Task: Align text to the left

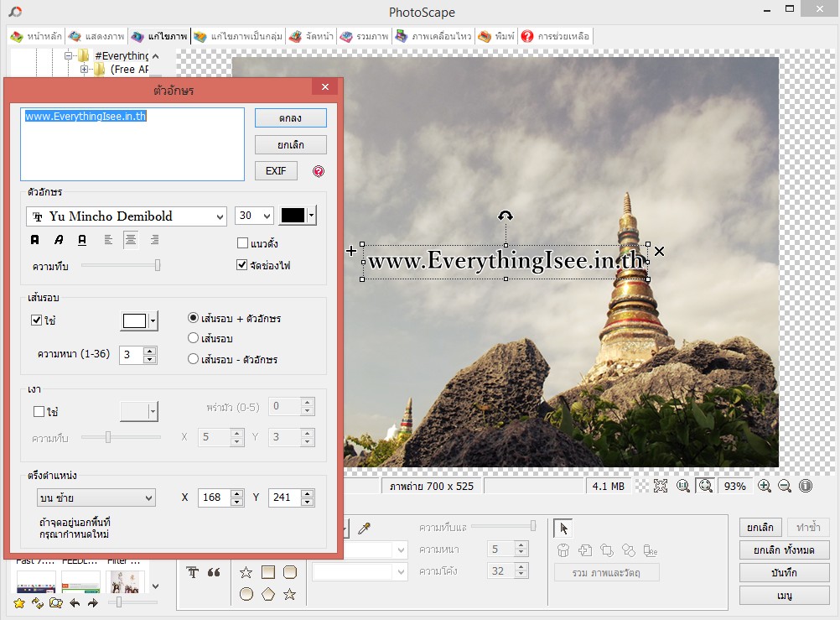Action: 108,240
